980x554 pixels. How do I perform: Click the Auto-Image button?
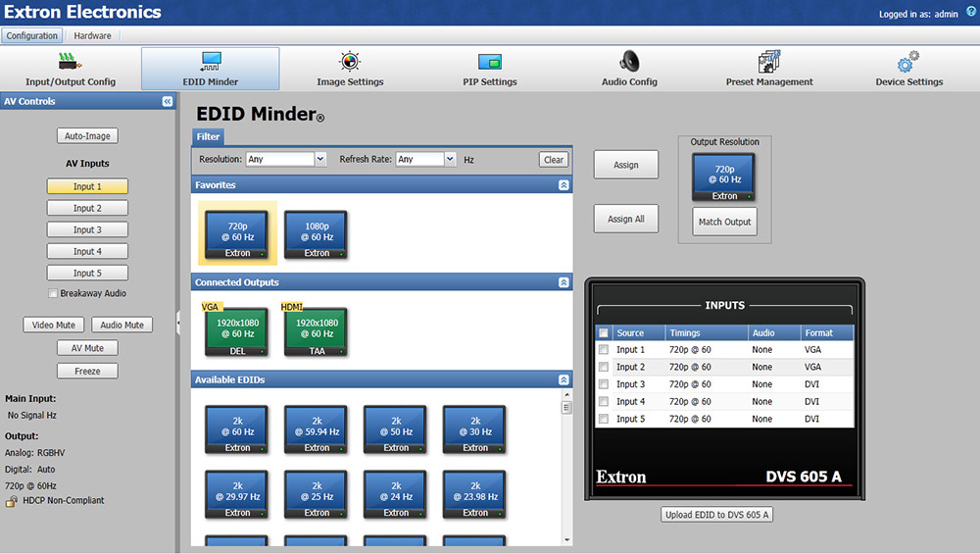tap(87, 135)
